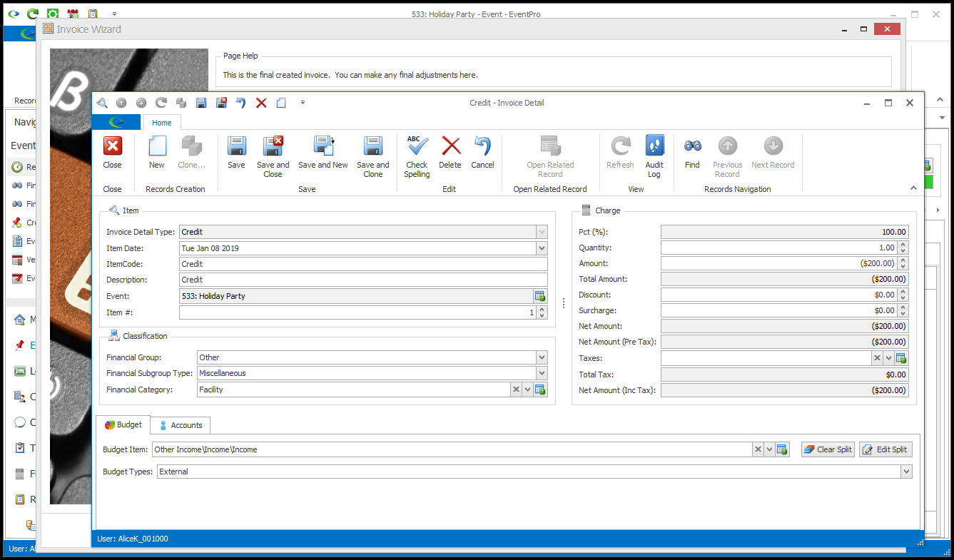Open the Budget Item lookup icon
The image size is (954, 560).
coord(782,449)
